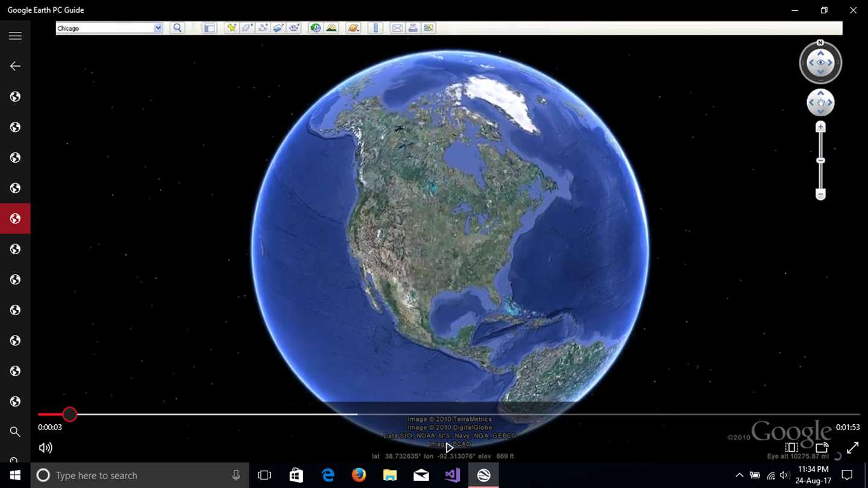The width and height of the screenshot is (868, 488).
Task: Add a polygon using the toolbar
Action: [247, 28]
